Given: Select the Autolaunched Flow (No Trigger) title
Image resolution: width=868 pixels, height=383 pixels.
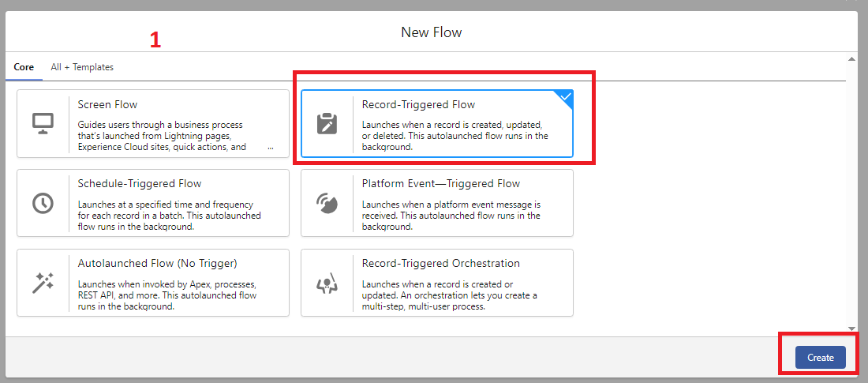Looking at the screenshot, I should tap(157, 264).
